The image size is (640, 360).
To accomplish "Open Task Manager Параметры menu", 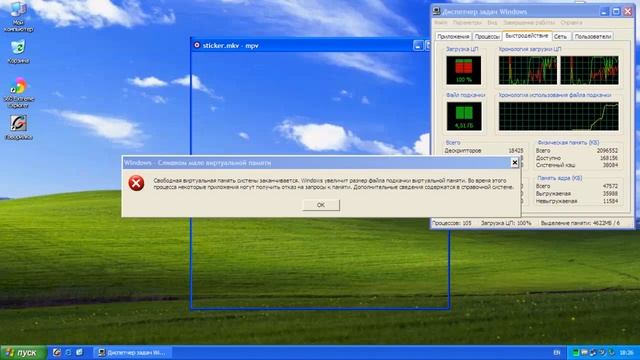I will (x=467, y=23).
